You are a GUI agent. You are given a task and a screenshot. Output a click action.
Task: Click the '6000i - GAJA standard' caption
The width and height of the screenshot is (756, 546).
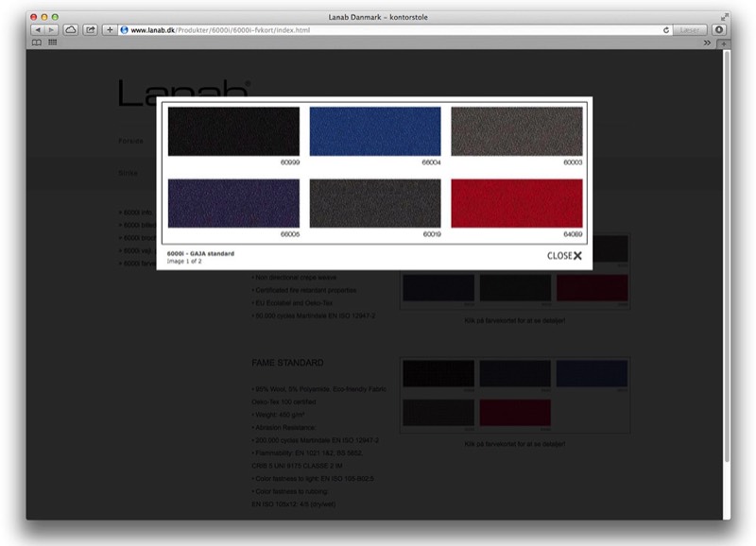coord(200,253)
